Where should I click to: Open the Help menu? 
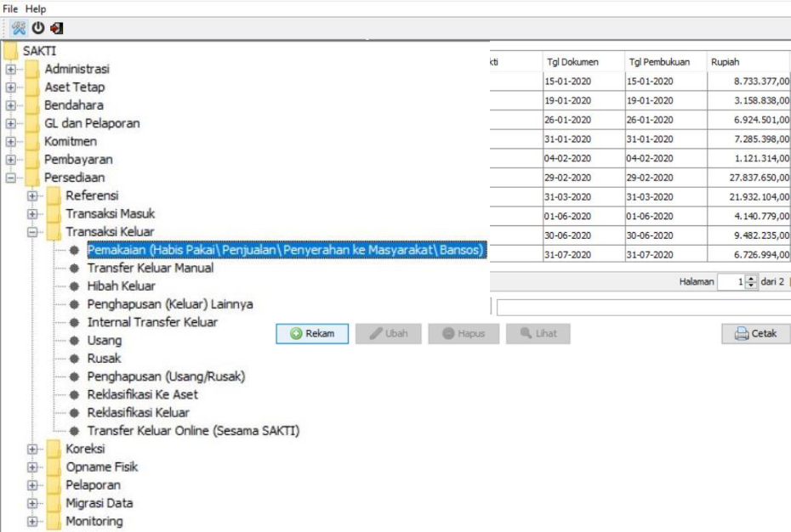[36, 8]
